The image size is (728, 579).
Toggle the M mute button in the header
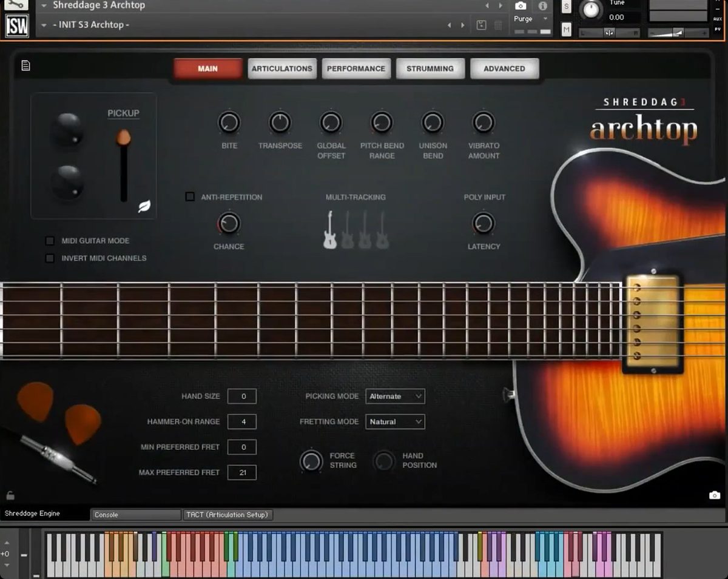[x=566, y=29]
